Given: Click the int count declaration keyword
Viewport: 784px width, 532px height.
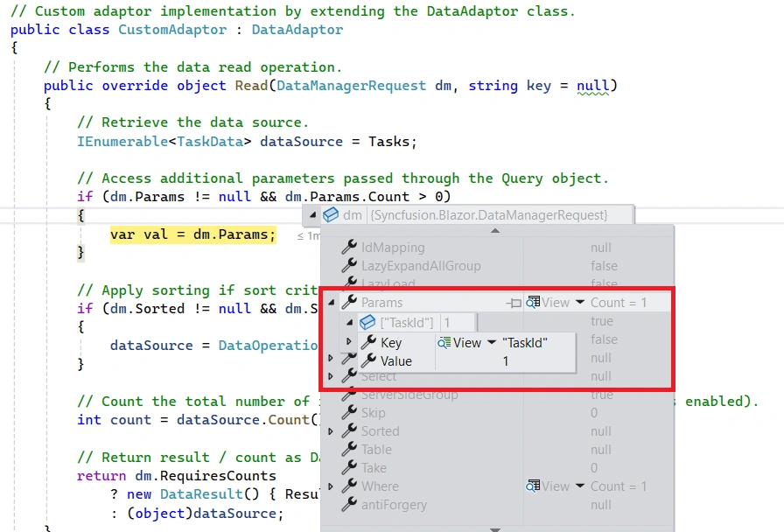Looking at the screenshot, I should click(x=89, y=419).
